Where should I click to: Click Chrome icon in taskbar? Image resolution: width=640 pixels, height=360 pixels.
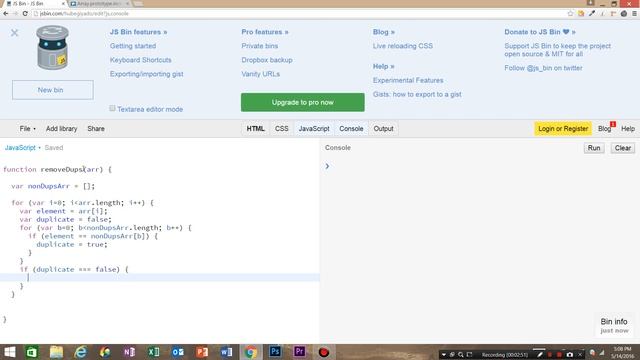(x=251, y=352)
